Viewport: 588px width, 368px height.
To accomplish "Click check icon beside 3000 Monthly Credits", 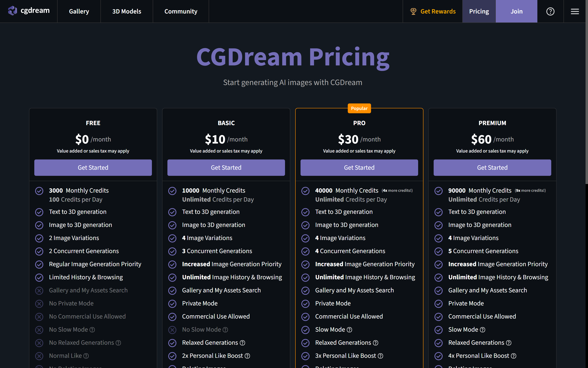I will coord(39,191).
